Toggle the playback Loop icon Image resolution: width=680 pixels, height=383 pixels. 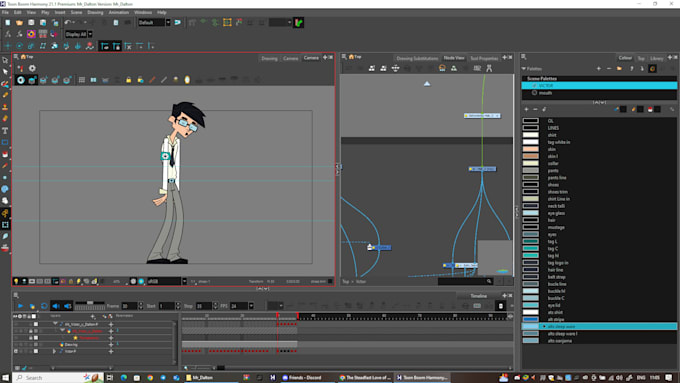[x=44, y=306]
